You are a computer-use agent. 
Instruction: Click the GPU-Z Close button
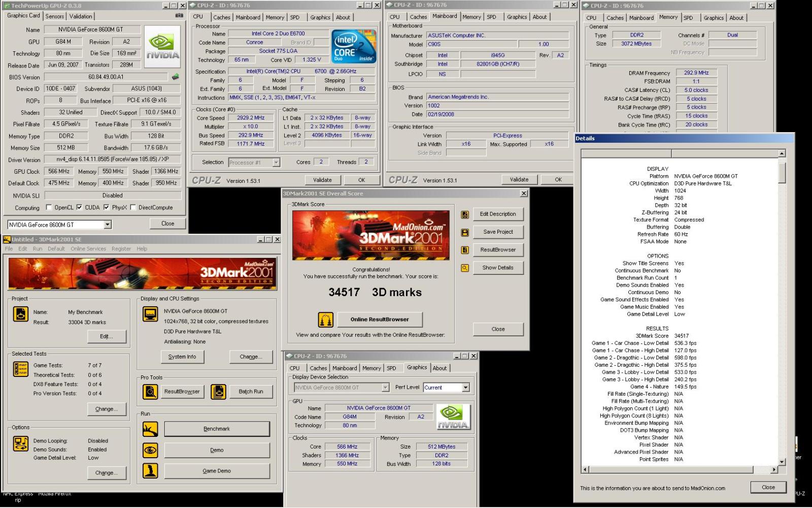click(167, 224)
